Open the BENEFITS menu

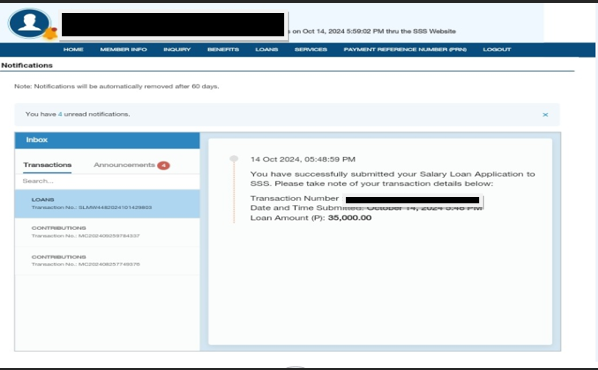223,50
